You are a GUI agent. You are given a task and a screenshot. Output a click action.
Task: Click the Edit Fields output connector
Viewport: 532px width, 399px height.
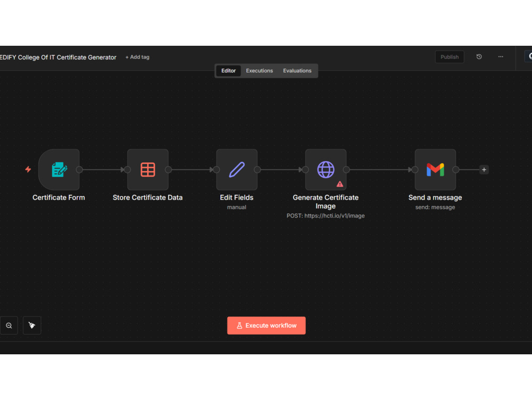[257, 170]
